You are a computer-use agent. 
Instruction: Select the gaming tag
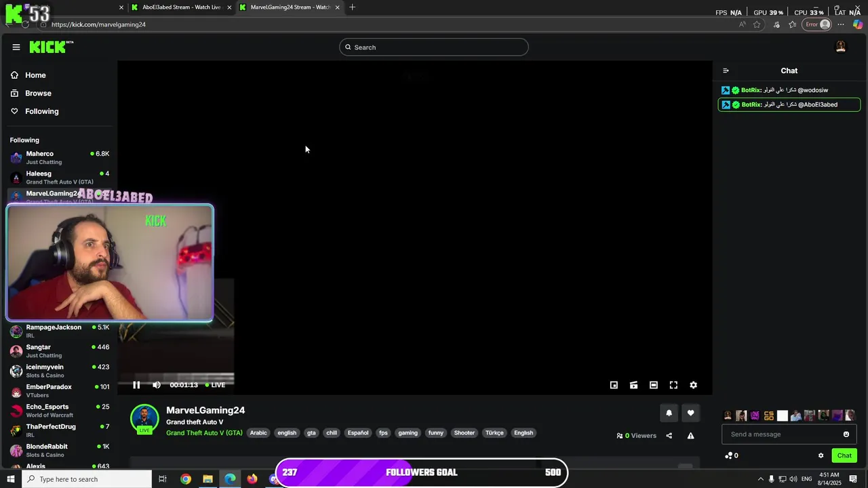tap(408, 433)
